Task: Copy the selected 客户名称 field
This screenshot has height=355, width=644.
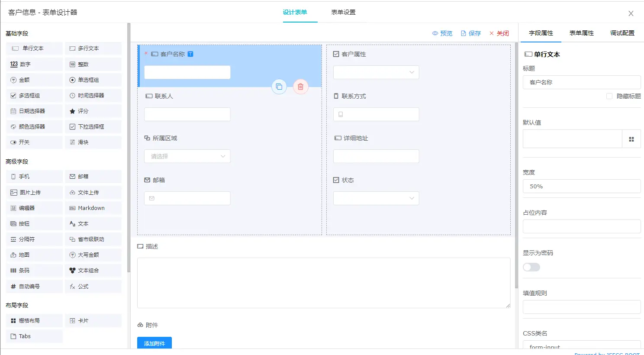Action: (x=279, y=87)
